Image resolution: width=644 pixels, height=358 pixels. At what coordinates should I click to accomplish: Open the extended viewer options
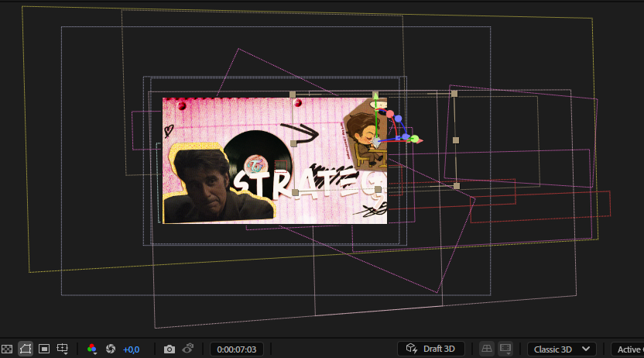click(505, 349)
